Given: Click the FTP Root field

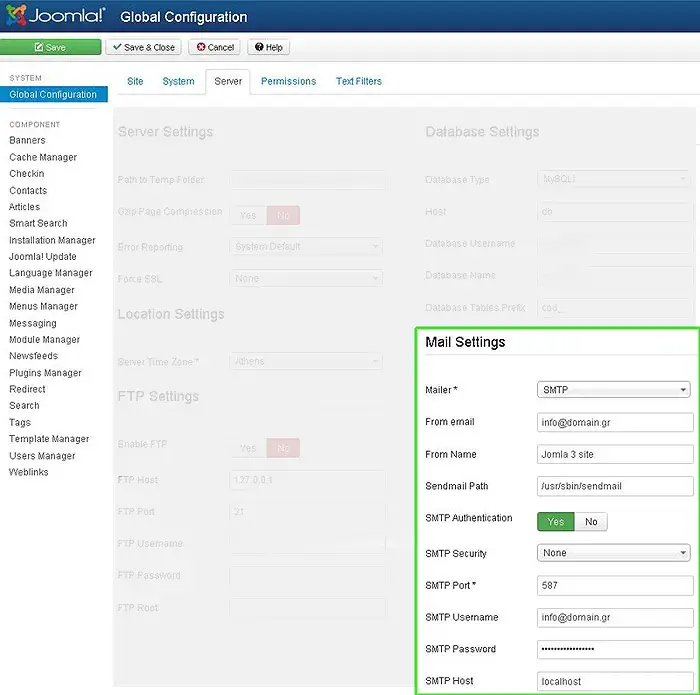Looking at the screenshot, I should 308,608.
